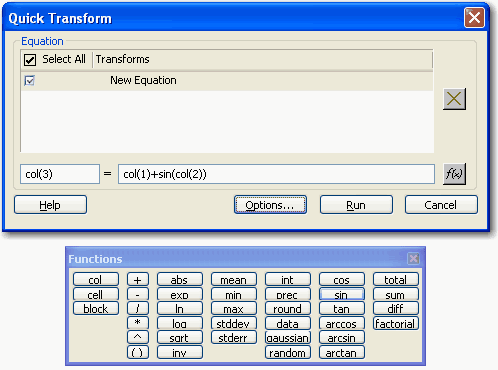Delete equation with the X icon button
This screenshot has width=498, height=370.
click(454, 99)
